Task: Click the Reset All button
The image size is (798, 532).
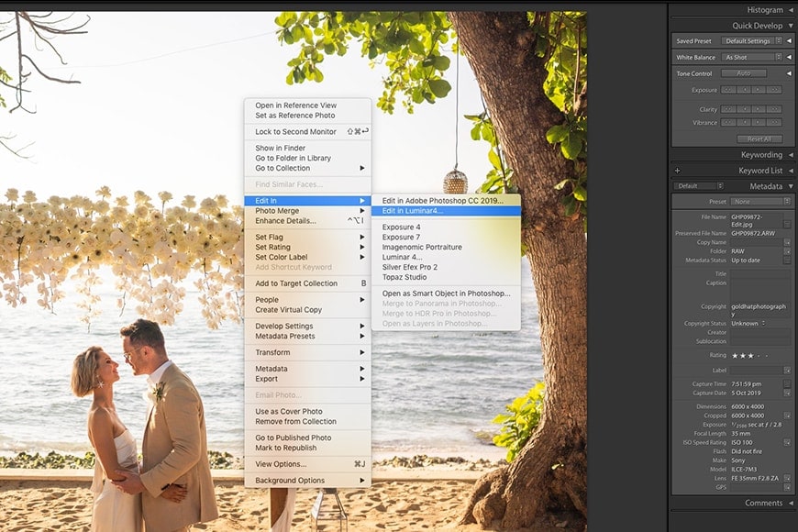Action: [x=759, y=139]
